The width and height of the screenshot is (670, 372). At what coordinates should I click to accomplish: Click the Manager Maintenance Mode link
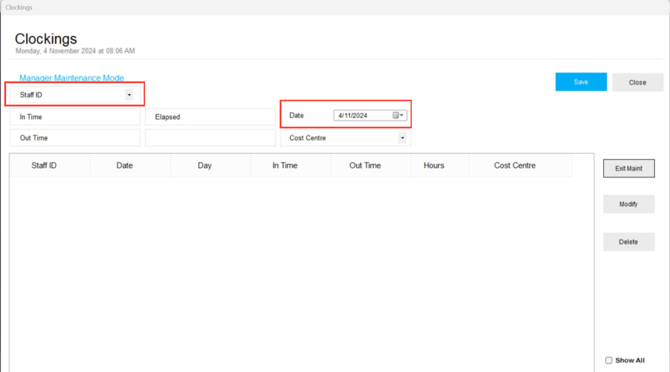coord(71,78)
